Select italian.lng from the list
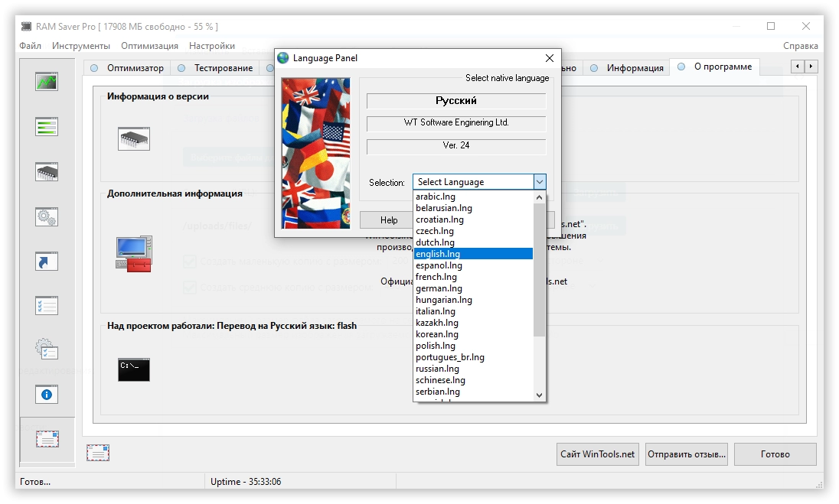Viewport: 839px width, 504px height. click(x=474, y=311)
